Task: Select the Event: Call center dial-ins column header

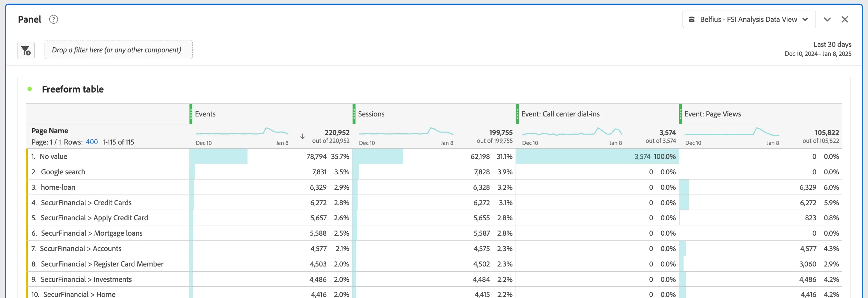Action: pos(598,114)
